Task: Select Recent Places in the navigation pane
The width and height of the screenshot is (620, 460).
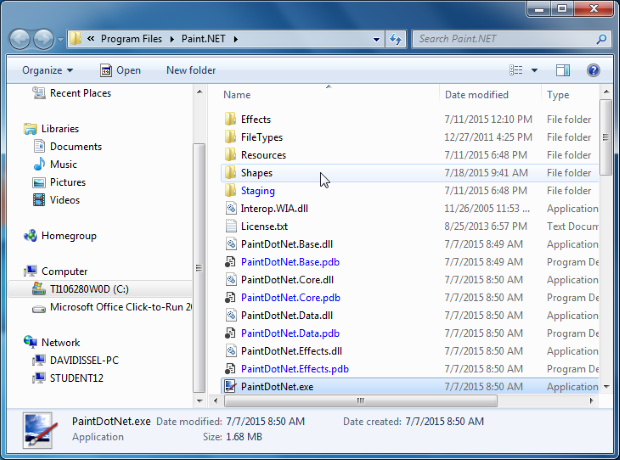Action: pyautogui.click(x=80, y=93)
